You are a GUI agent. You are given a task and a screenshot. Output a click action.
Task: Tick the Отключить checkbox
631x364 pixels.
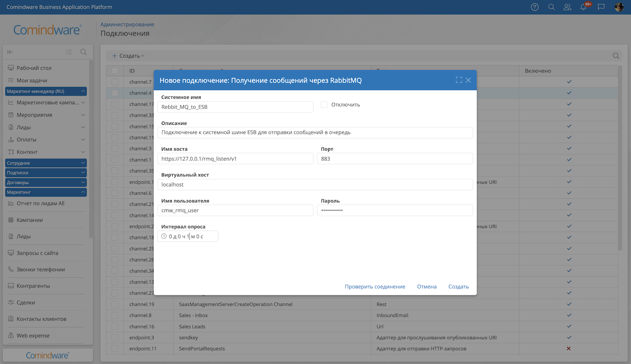(324, 105)
